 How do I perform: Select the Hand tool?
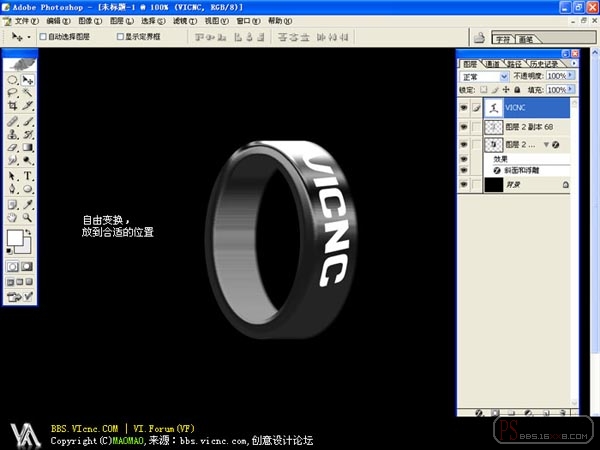[x=12, y=218]
